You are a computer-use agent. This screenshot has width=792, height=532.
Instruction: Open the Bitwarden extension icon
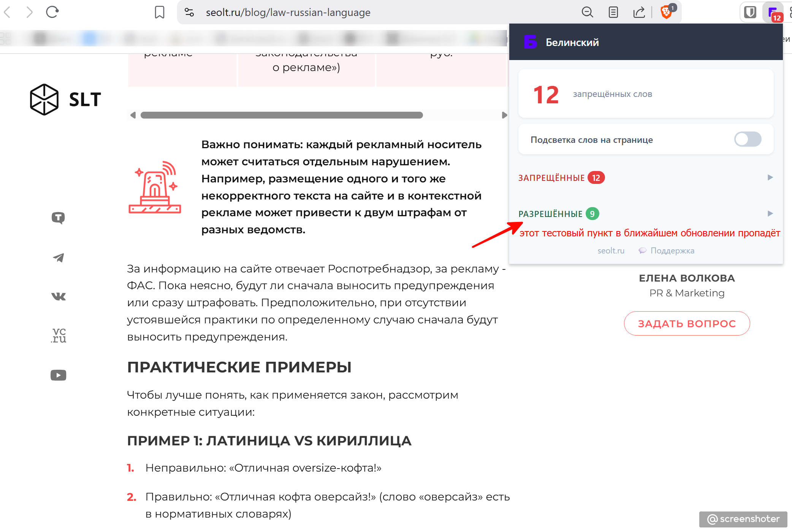point(750,13)
